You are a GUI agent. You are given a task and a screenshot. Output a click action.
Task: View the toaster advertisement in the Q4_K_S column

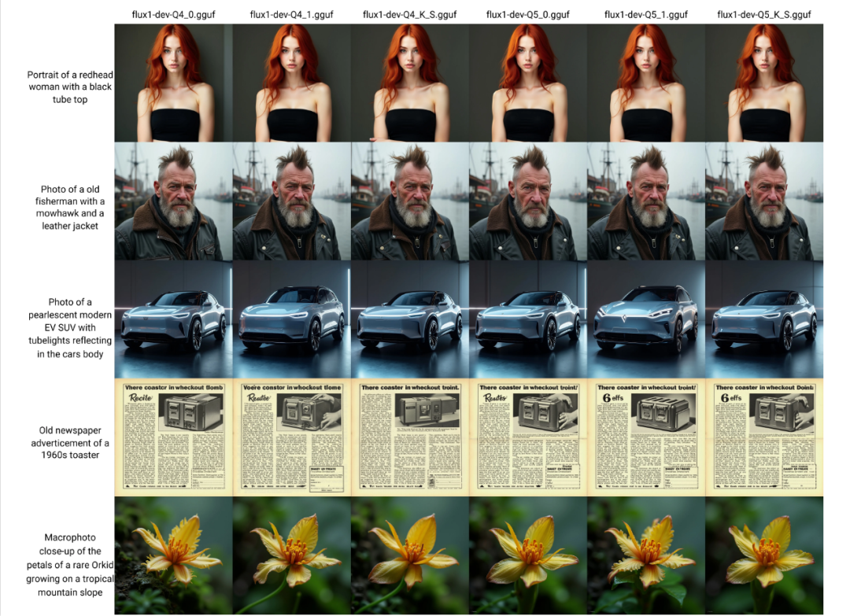point(410,437)
